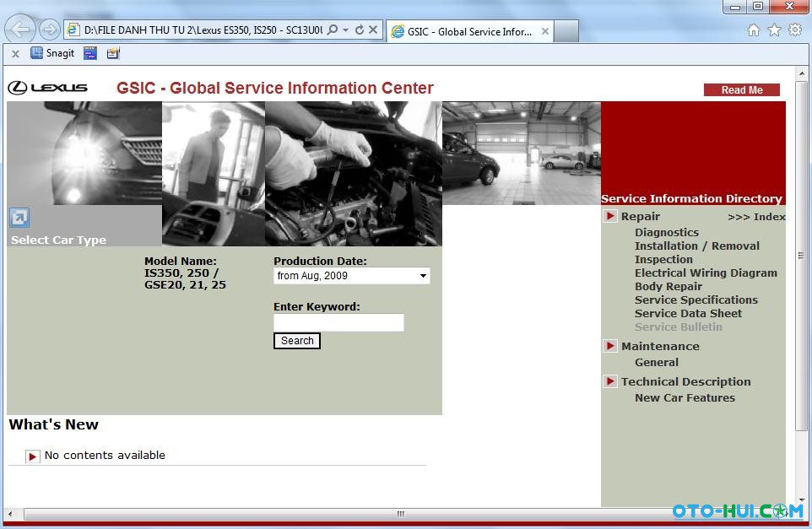Screen dimensions: 812x529
Task: Click the Snagit capture window icon
Action: coord(90,53)
